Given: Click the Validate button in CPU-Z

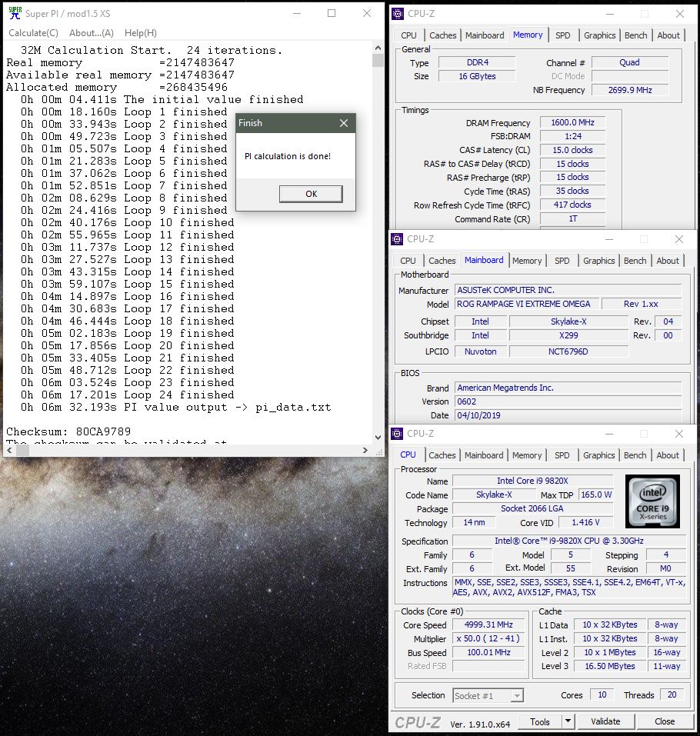Looking at the screenshot, I should tap(605, 721).
